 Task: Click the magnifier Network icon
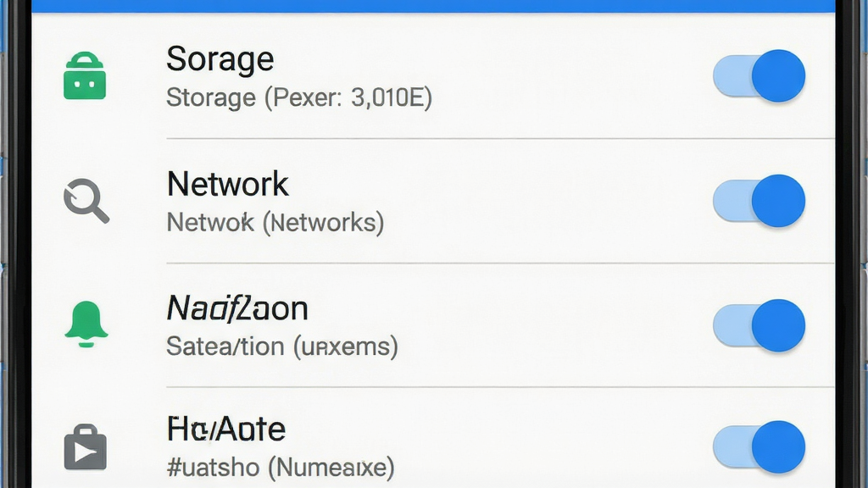click(86, 201)
